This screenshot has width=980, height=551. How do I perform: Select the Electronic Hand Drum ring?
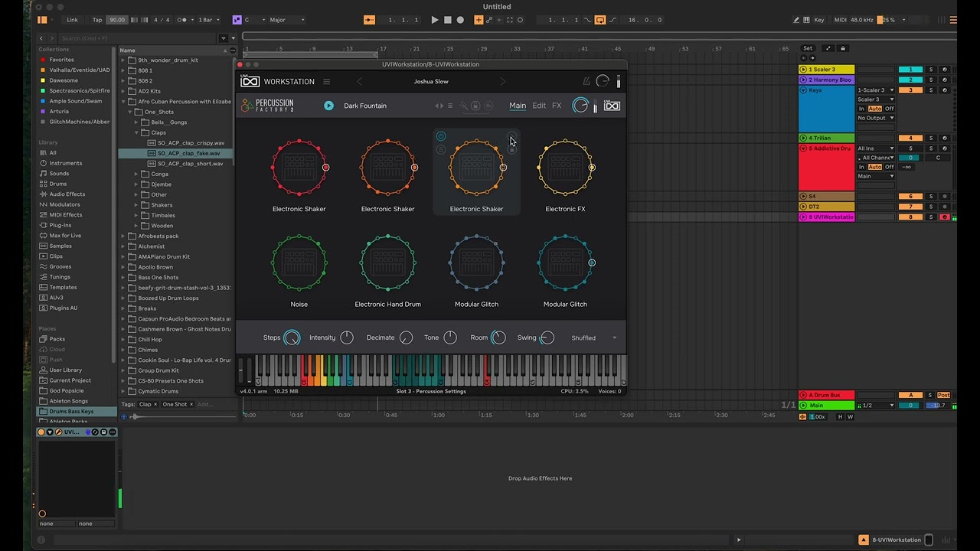coord(388,263)
